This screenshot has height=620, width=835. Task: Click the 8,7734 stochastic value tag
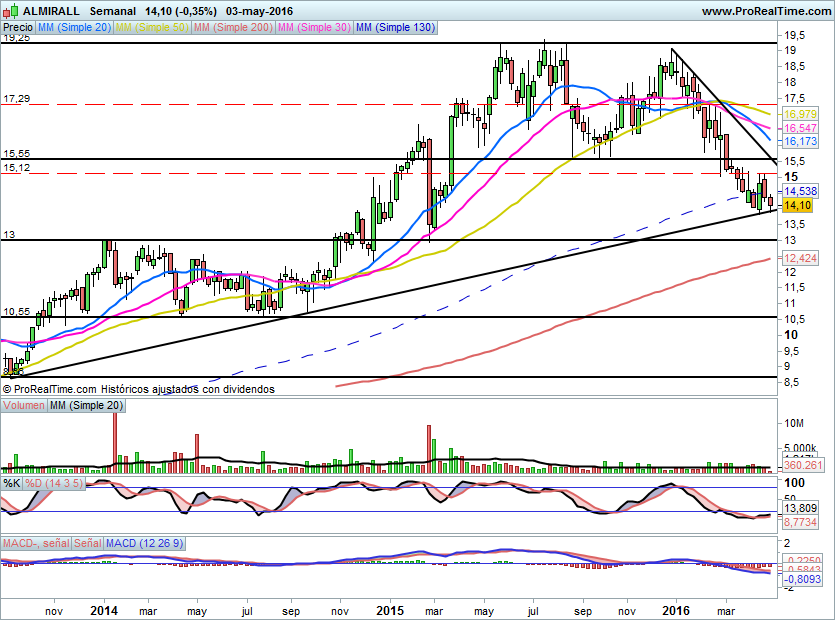[800, 522]
